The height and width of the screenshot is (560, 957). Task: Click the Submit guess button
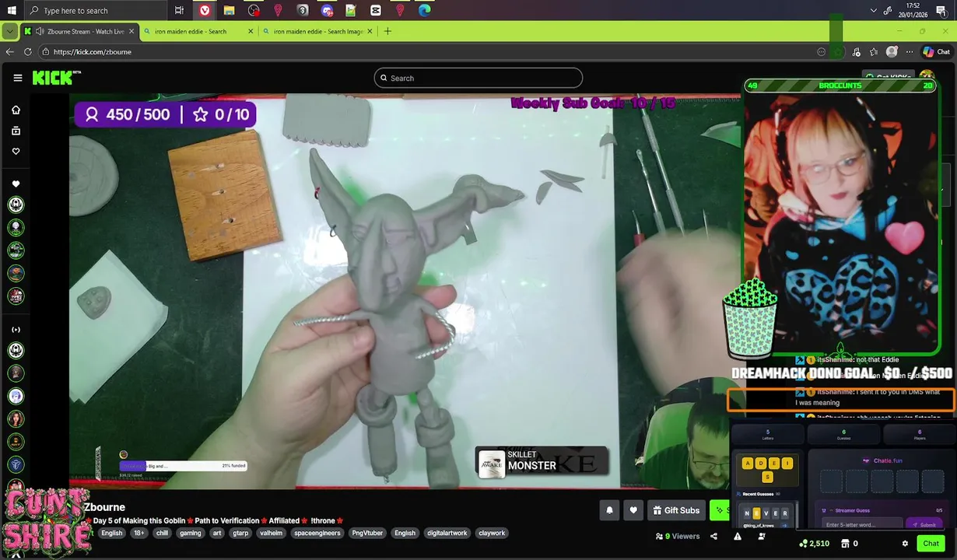click(x=924, y=525)
